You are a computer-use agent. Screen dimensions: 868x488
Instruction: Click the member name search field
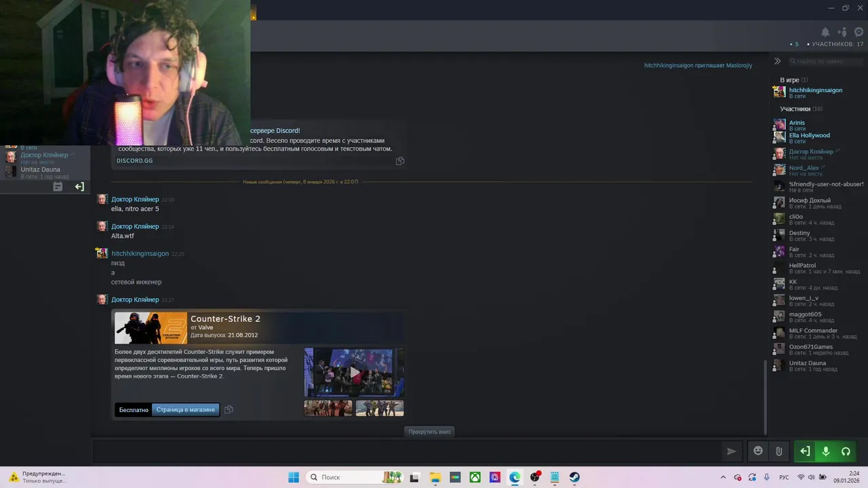point(826,61)
